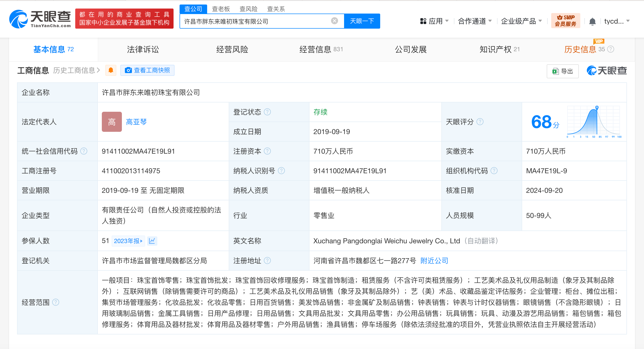Click help icon next to 注册地址
This screenshot has width=644, height=349.
click(x=268, y=261)
